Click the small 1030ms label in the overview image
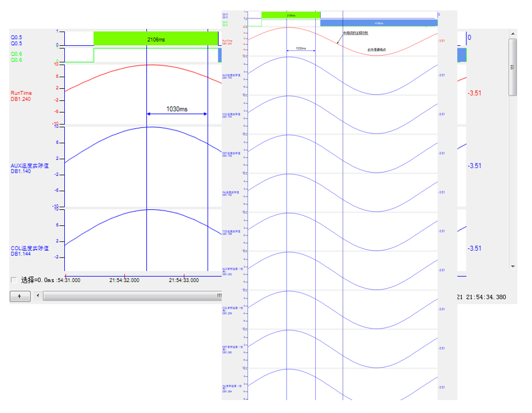The image size is (532, 413). click(301, 48)
